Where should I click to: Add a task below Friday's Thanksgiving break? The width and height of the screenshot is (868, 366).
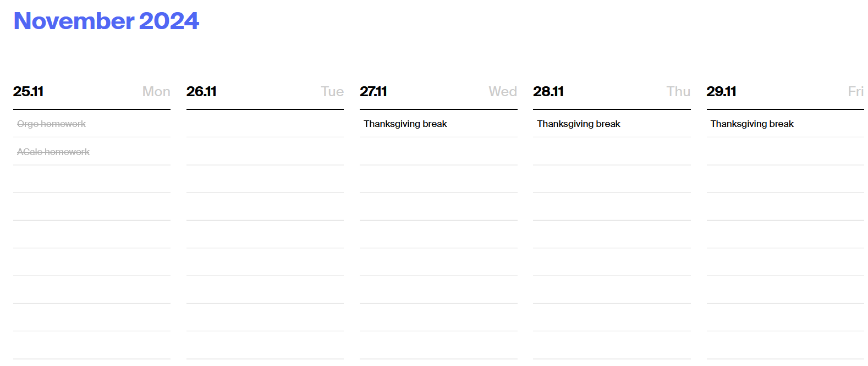(785, 152)
